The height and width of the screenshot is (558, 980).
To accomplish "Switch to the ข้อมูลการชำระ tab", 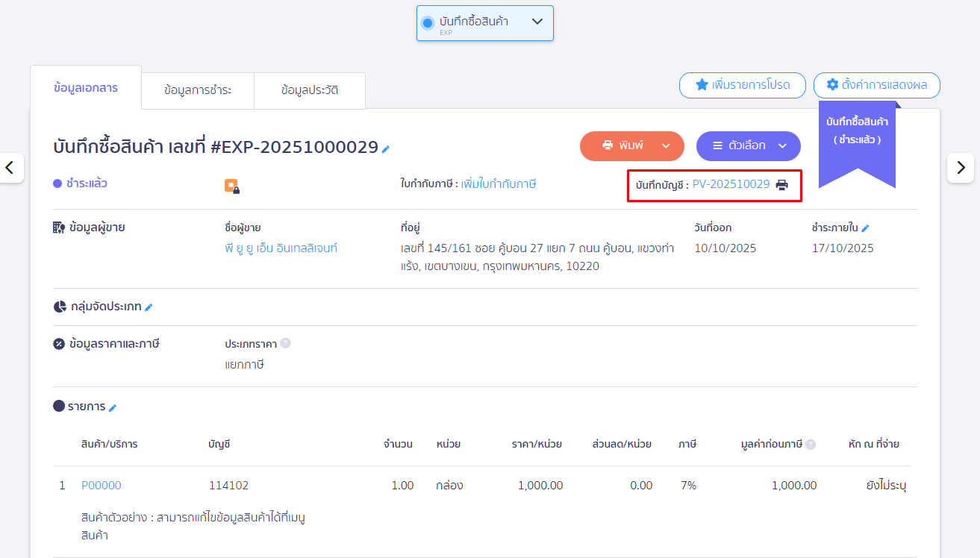I will click(x=198, y=90).
